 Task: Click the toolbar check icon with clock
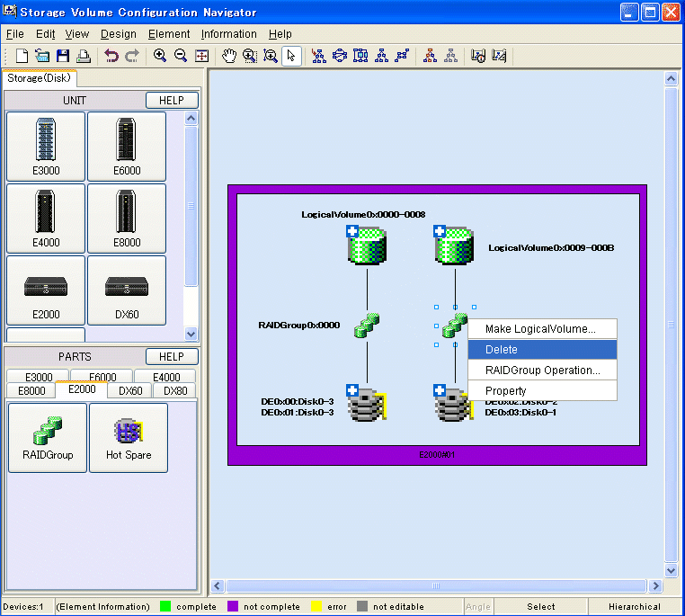pos(478,56)
